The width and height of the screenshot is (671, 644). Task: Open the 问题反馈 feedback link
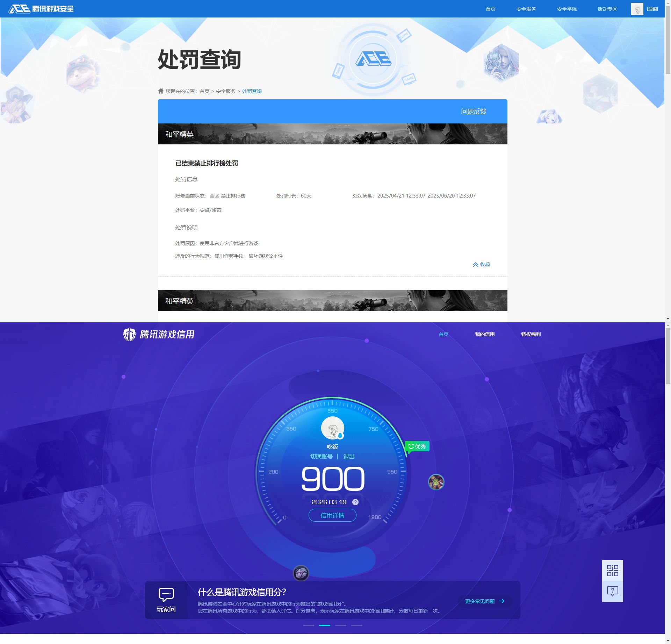(x=474, y=111)
